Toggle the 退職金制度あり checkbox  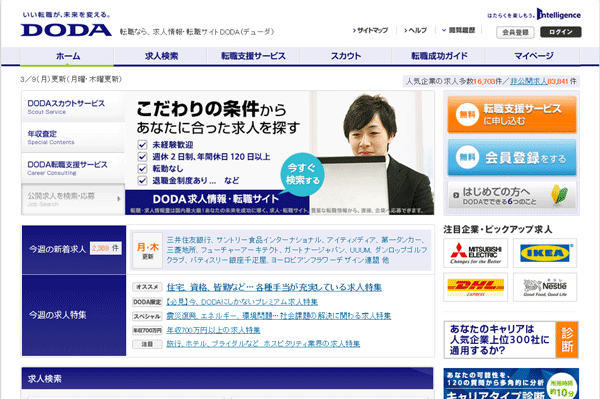pyautogui.click(x=142, y=180)
